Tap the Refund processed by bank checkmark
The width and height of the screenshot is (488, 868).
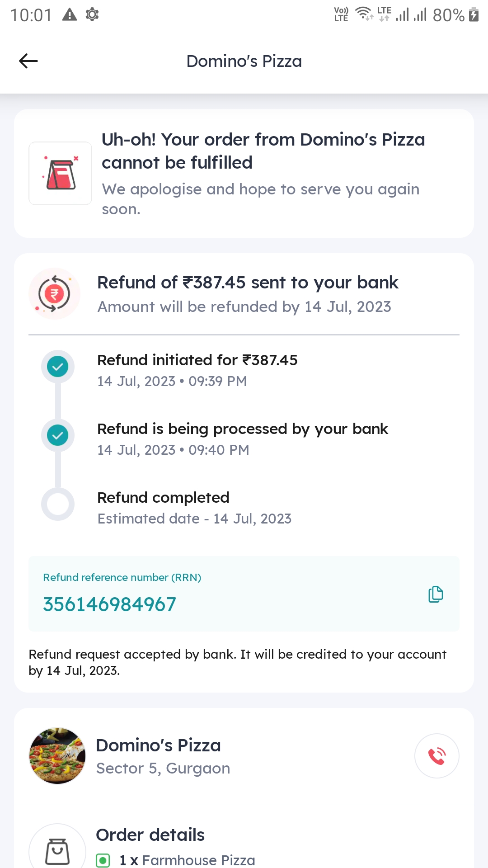57,435
